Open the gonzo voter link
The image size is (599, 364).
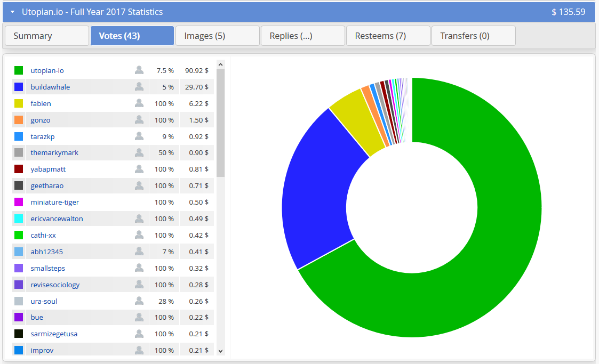[40, 120]
